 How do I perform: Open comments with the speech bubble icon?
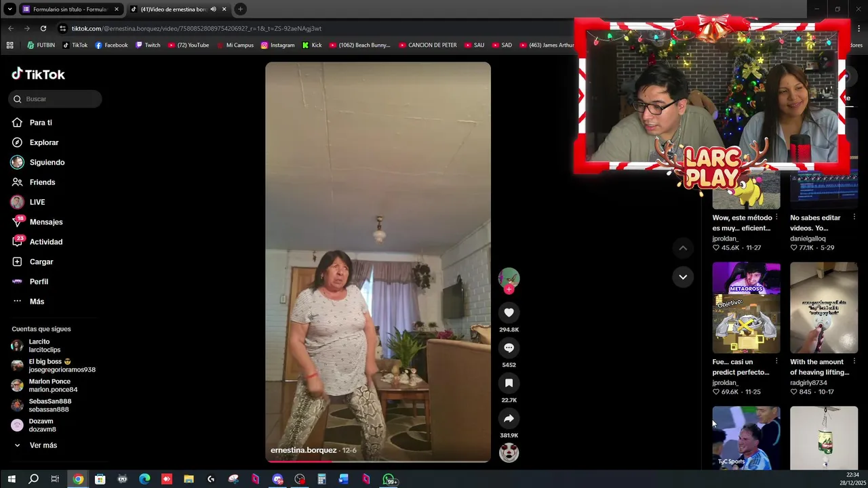pos(509,348)
